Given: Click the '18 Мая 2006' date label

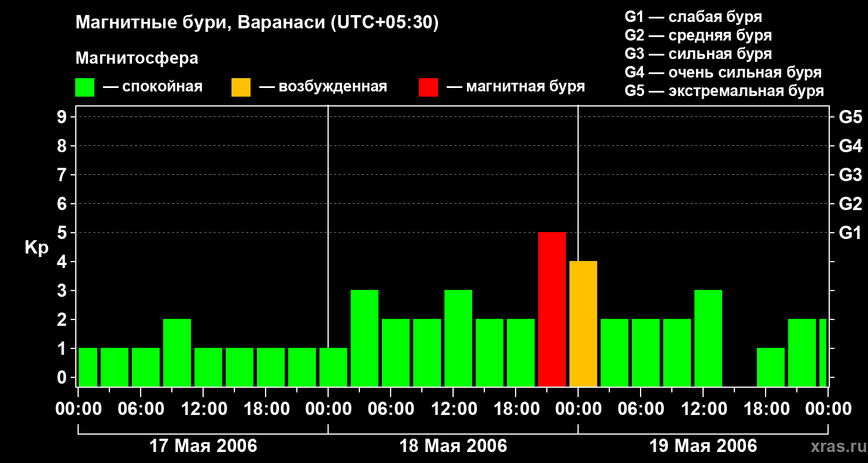Looking at the screenshot, I should (453, 446).
